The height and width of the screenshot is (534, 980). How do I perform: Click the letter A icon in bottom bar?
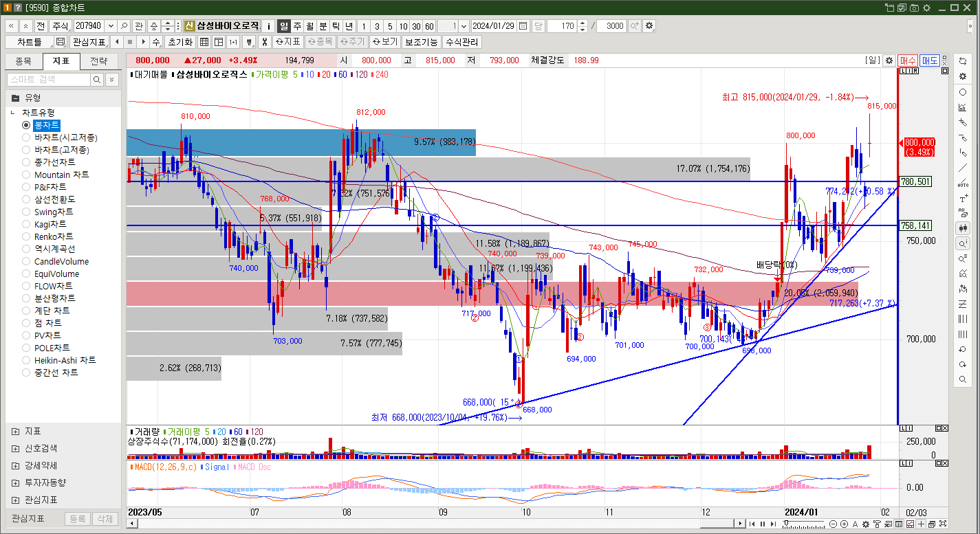[855, 524]
